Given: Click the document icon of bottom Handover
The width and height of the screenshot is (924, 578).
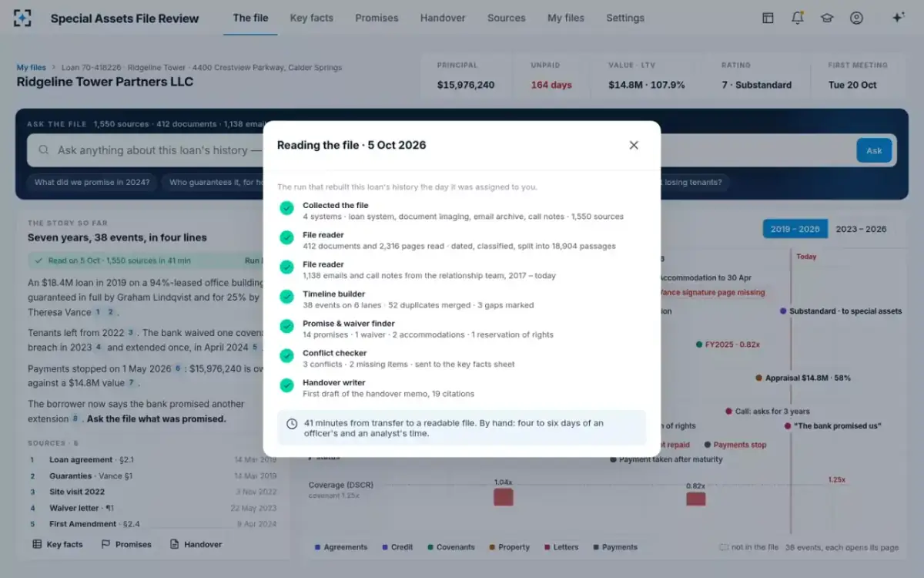Looking at the screenshot, I should [174, 544].
